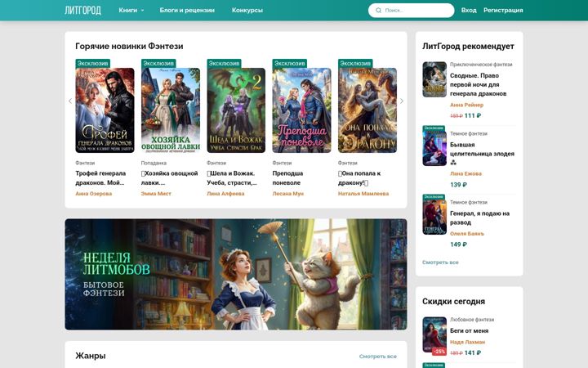Viewport: 588px width, 368px height.
Task: Open author Надя Лахман
Action: tap(468, 342)
